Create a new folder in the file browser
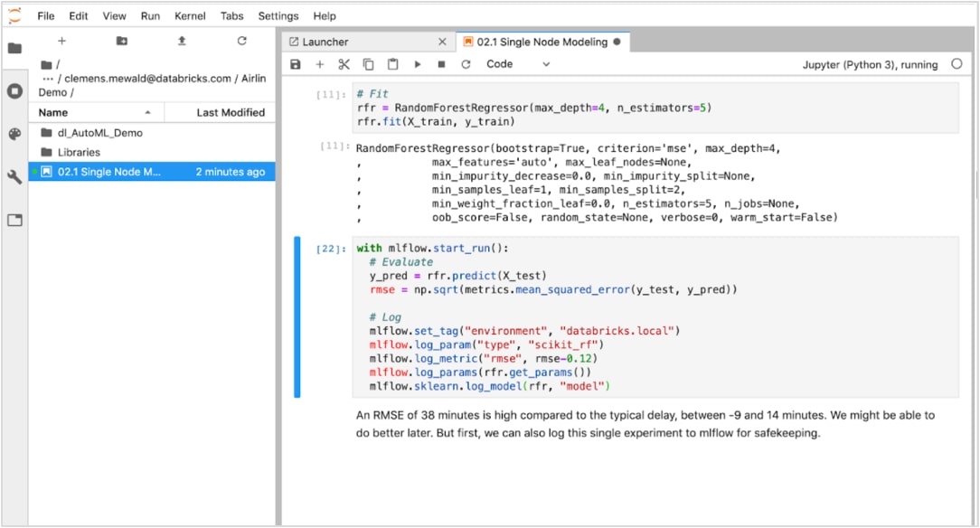The image size is (980, 528). (x=122, y=41)
